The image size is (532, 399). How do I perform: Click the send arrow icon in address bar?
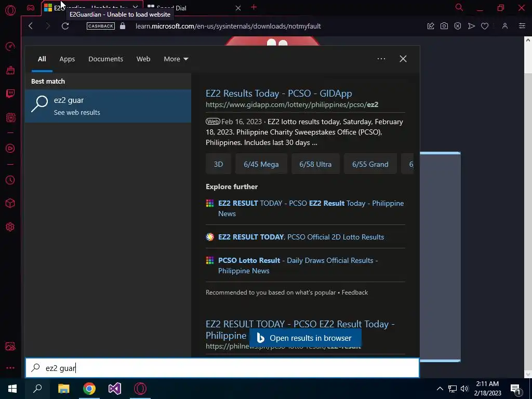click(x=471, y=26)
